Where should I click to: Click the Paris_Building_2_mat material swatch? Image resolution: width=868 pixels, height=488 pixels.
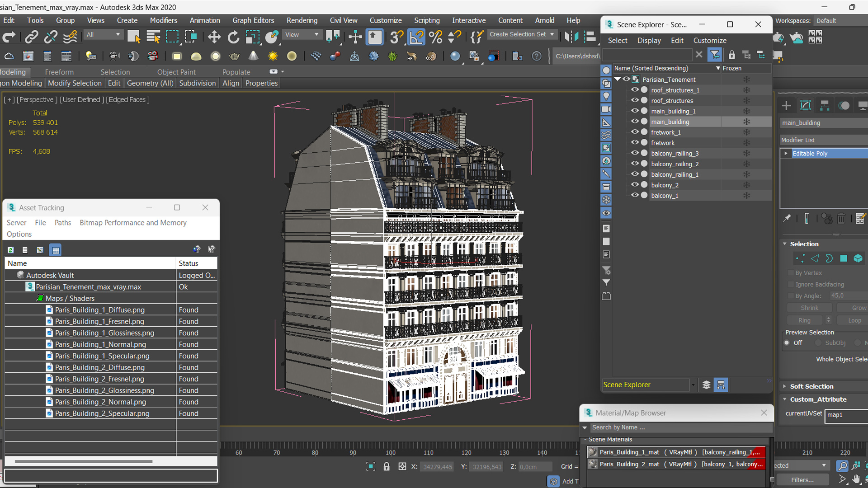tap(592, 465)
